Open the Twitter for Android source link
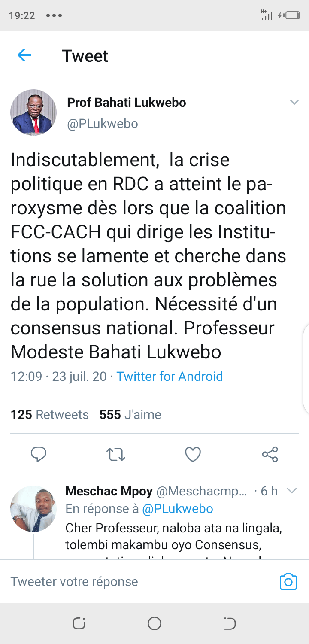Screen dimensions: 309x644 click(170, 377)
